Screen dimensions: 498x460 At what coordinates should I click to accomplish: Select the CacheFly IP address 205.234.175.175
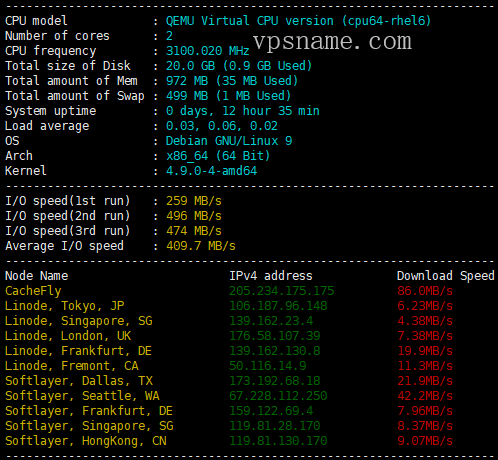282,291
